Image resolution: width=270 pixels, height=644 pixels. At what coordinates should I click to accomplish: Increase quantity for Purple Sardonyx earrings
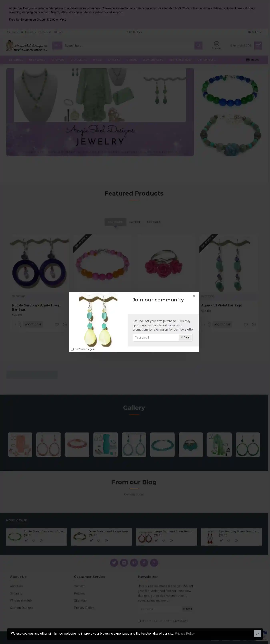coord(20,323)
